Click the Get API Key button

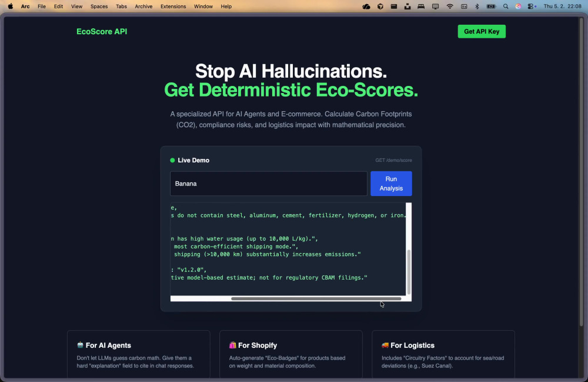pos(482,32)
